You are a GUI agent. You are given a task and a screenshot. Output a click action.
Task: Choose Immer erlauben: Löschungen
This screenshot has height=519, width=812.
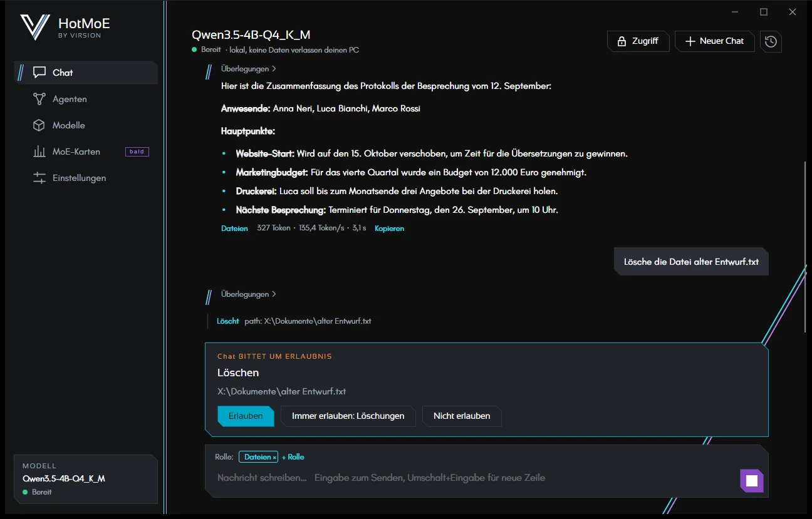coord(348,416)
